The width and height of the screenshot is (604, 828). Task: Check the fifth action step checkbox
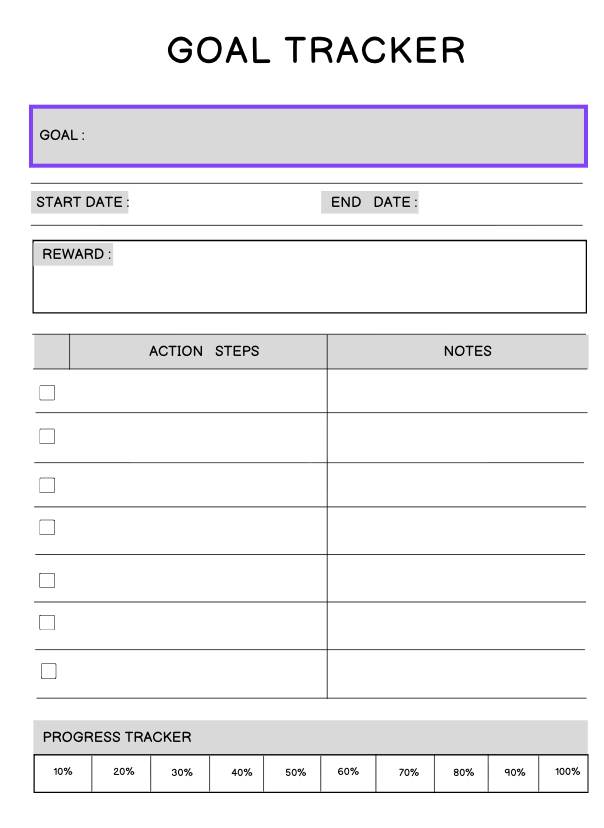(47, 580)
